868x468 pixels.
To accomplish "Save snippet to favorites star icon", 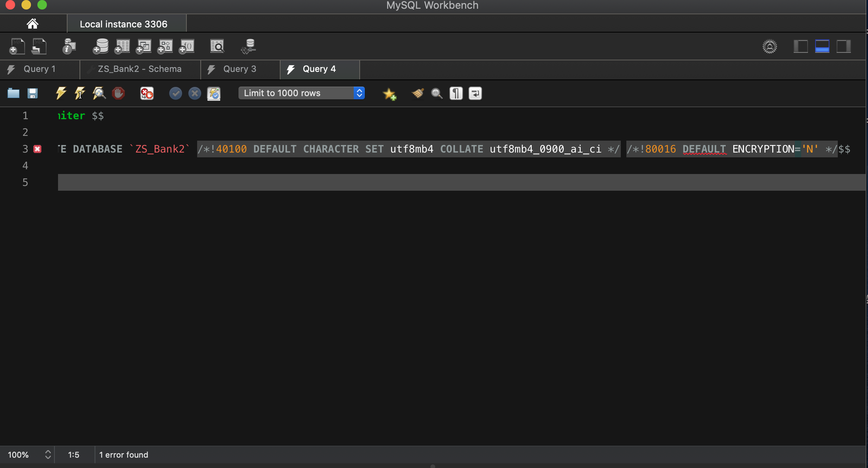I will pyautogui.click(x=389, y=94).
